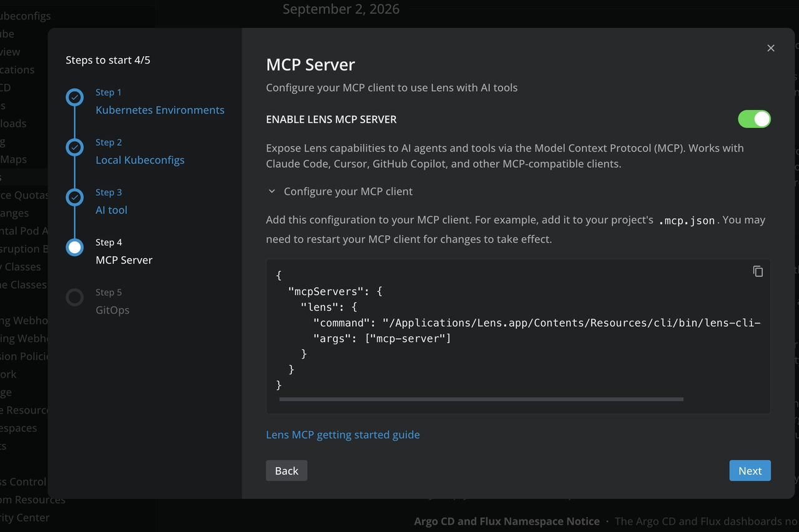Open the Local Kubeconfigs step
Viewport: 799px width, 532px height.
[x=140, y=160]
